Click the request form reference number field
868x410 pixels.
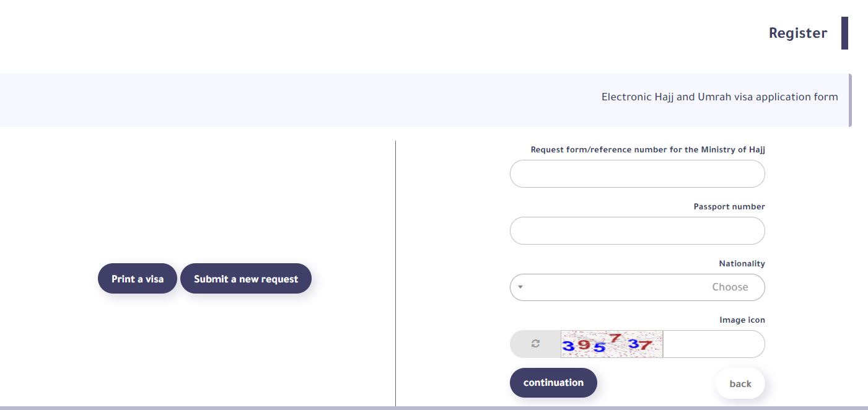[637, 174]
